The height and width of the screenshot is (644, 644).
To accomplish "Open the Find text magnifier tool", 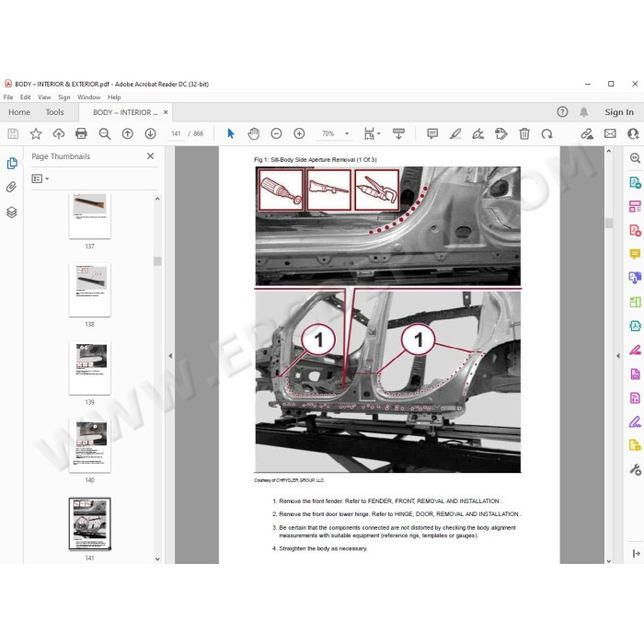I will pos(105,133).
